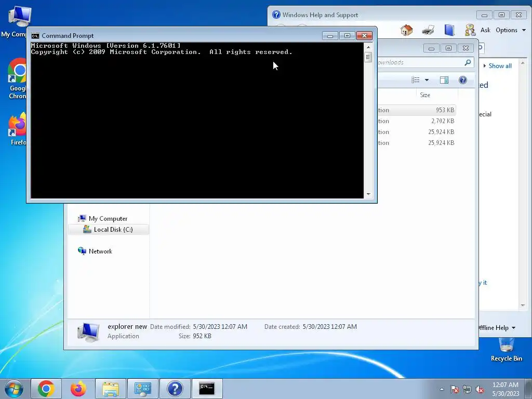Click scroll up arrow in Command Prompt

[x=368, y=47]
